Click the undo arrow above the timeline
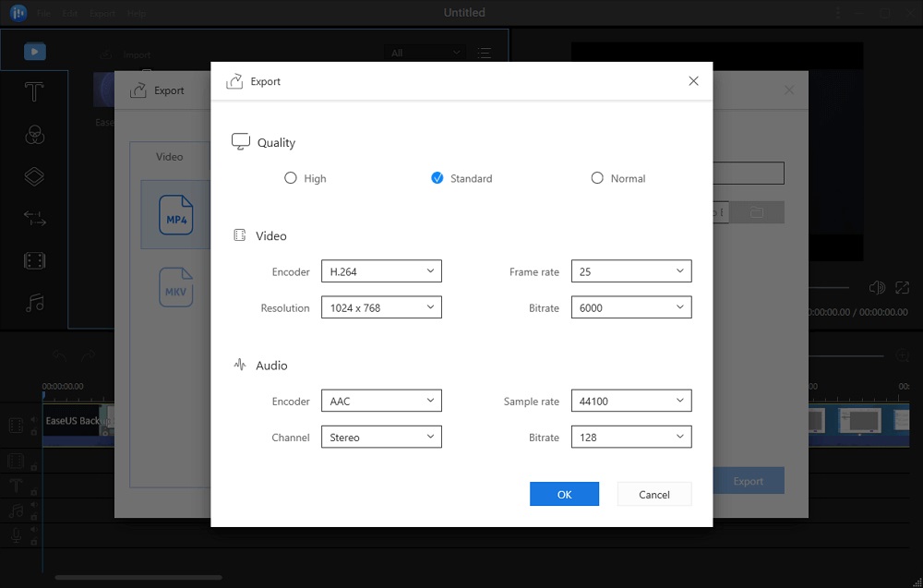This screenshot has width=923, height=588. [x=59, y=357]
